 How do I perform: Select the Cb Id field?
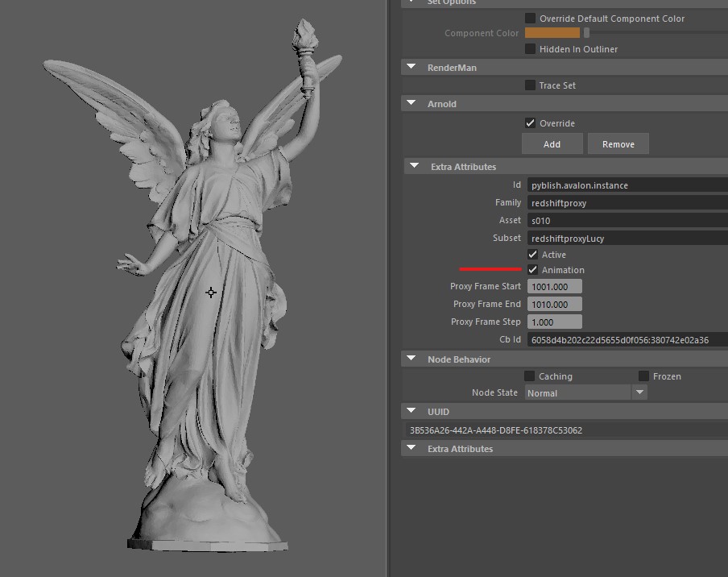pyautogui.click(x=627, y=339)
